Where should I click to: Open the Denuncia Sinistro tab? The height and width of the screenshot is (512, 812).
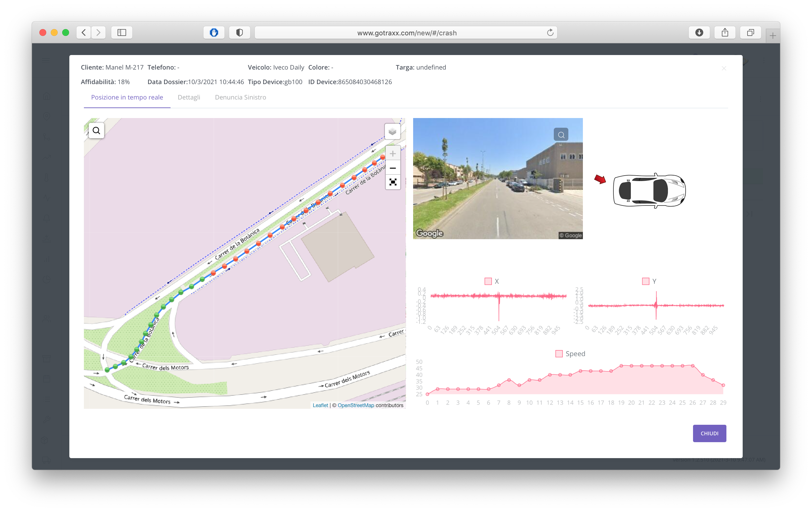tap(241, 97)
